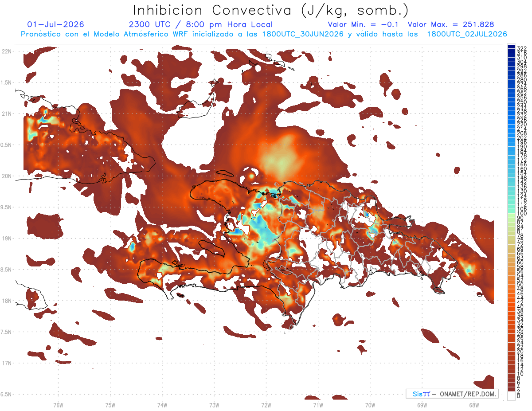The height and width of the screenshot is (411, 532).
Task: Click the longitude label "69W"
Action: click(422, 405)
